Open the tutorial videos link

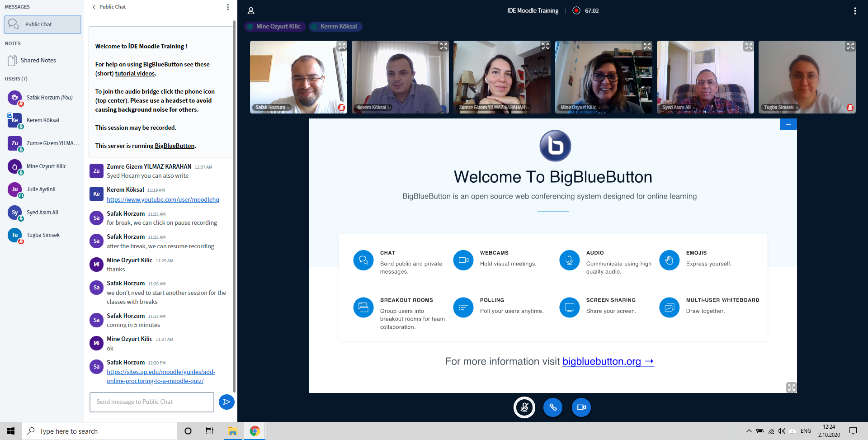tap(135, 74)
